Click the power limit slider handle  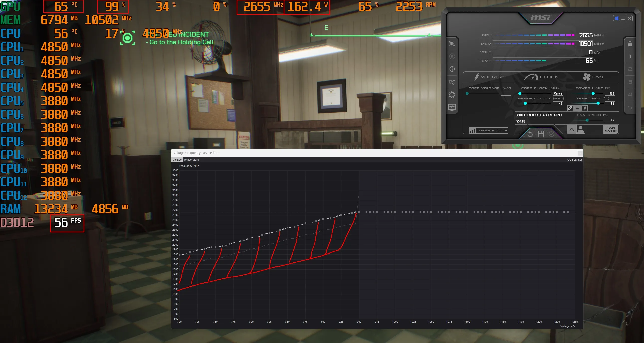[593, 94]
